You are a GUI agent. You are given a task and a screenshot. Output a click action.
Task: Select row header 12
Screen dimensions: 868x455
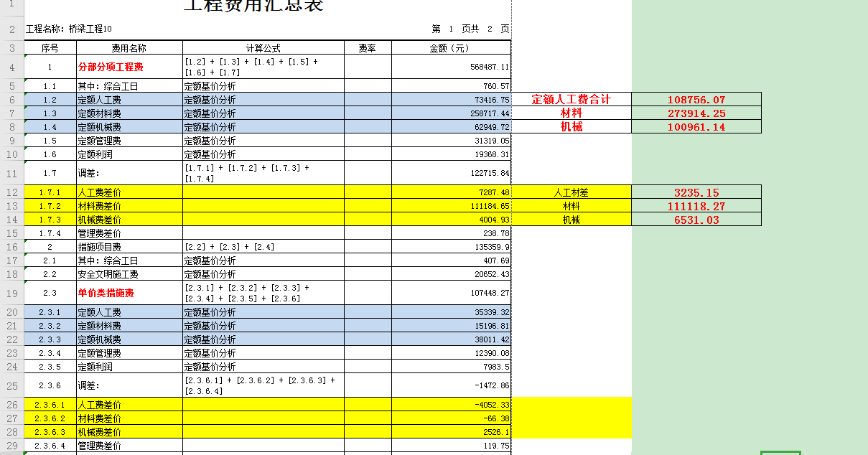tap(11, 192)
